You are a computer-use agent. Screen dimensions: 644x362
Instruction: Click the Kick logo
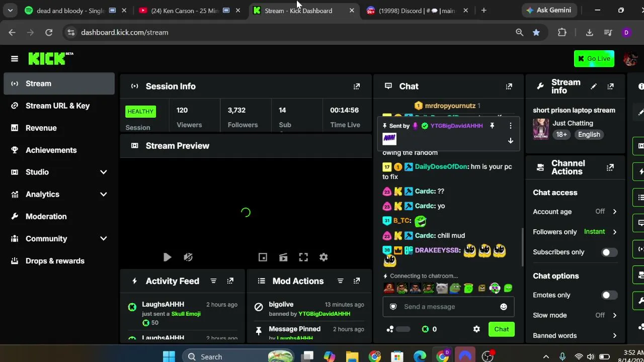pos(50,58)
